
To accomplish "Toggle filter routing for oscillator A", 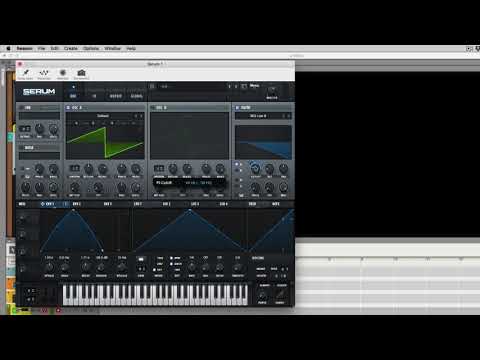I will point(237,164).
